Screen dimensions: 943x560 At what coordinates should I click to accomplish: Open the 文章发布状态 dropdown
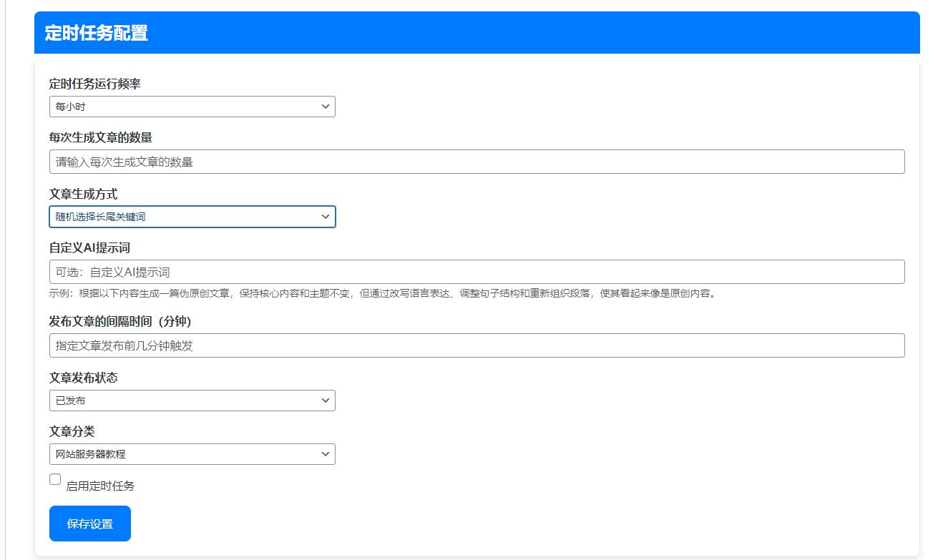[192, 400]
